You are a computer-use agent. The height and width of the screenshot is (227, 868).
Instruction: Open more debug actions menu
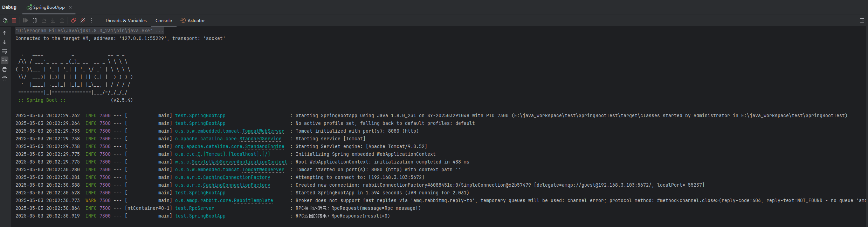point(92,20)
